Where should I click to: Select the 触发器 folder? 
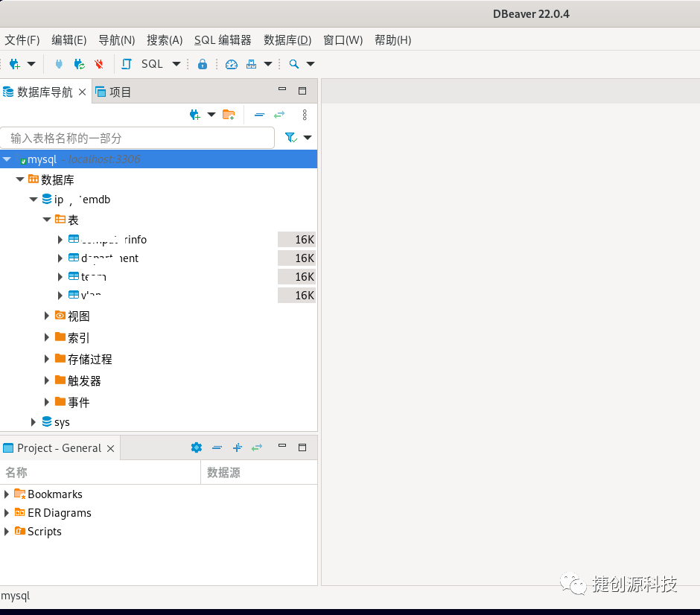click(x=84, y=380)
